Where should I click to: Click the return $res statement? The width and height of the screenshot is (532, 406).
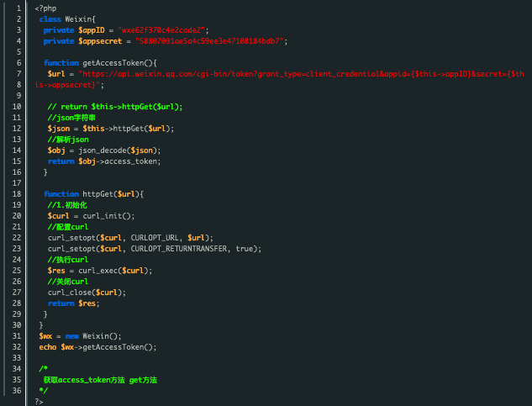pos(74,303)
